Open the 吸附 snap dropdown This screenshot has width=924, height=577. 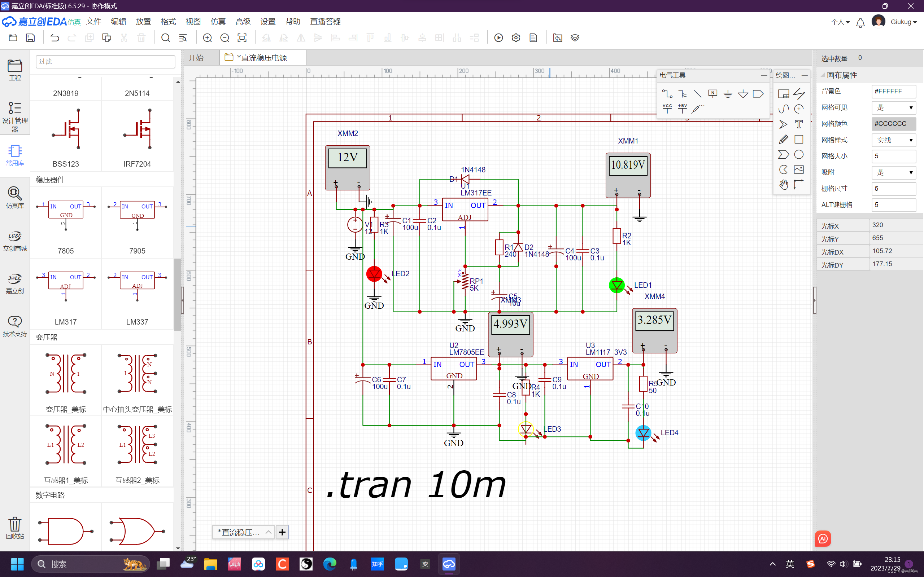[893, 172]
